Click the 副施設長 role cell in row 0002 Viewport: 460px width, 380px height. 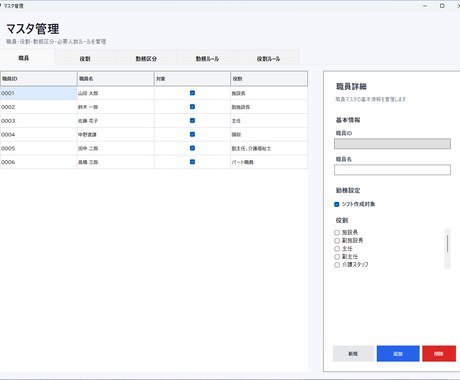tap(269, 107)
